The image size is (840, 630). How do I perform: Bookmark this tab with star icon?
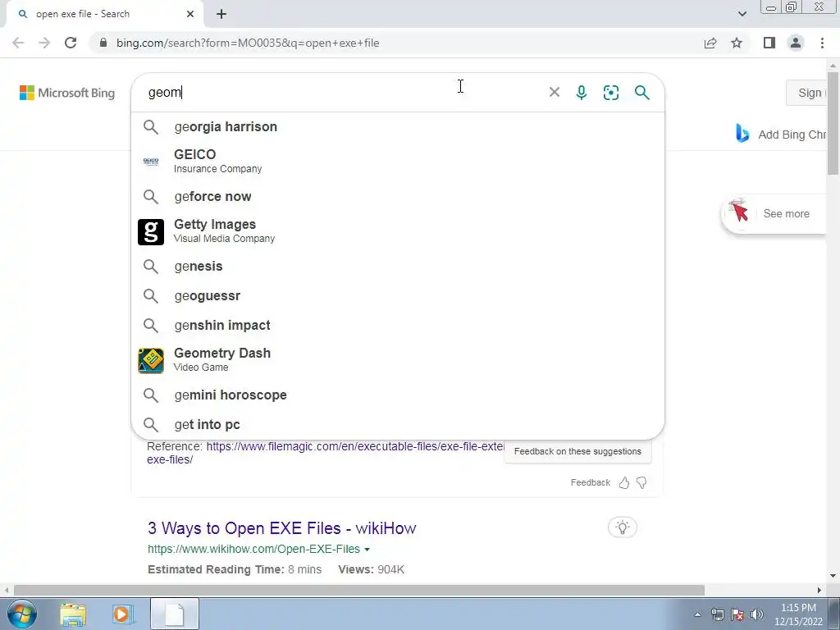[x=737, y=43]
